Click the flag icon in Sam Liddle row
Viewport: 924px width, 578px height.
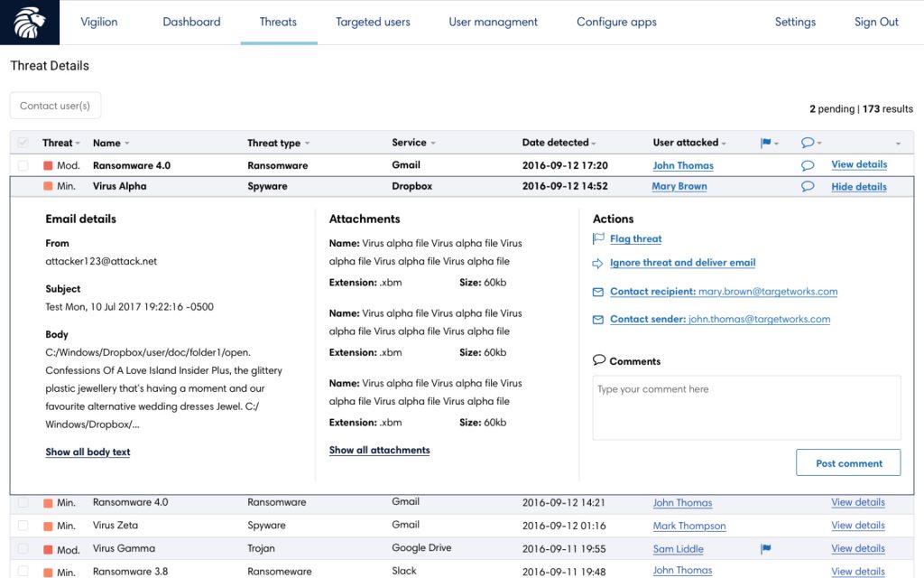[765, 548]
